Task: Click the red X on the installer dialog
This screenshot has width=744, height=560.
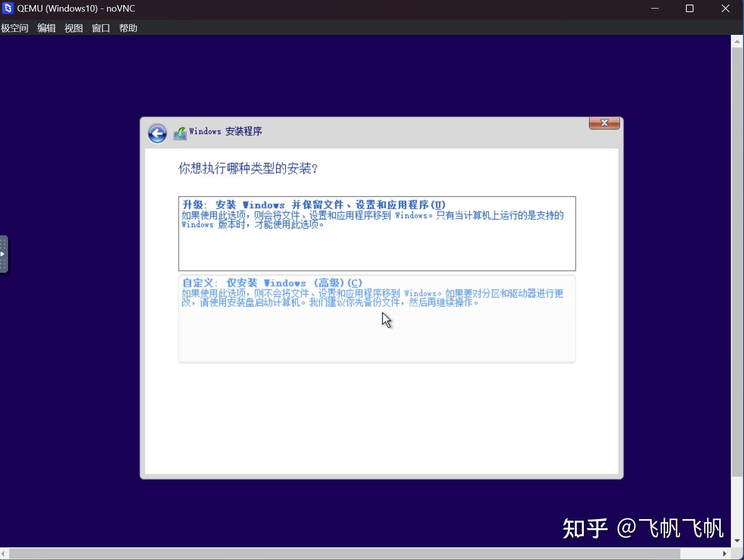Action: 604,123
